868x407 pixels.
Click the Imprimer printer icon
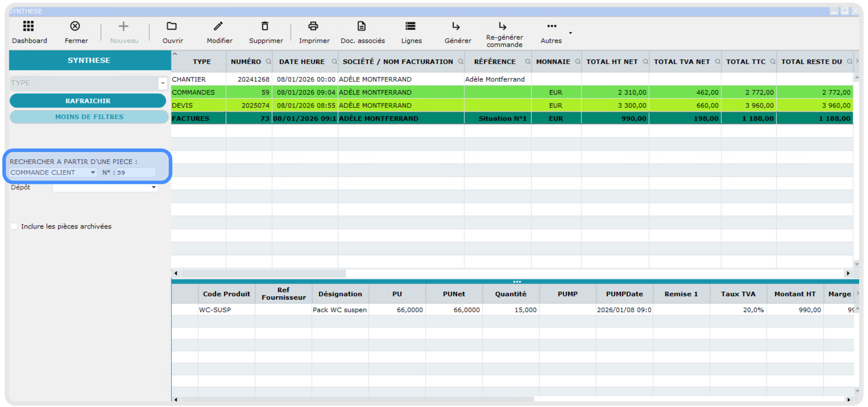pyautogui.click(x=313, y=26)
